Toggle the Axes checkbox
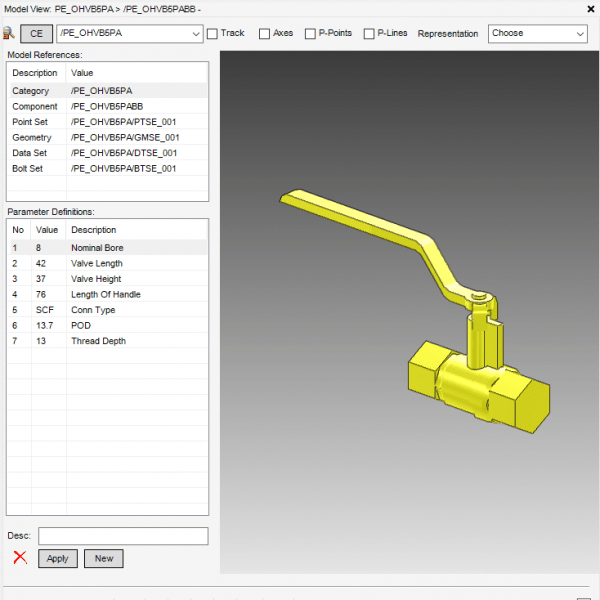 [x=264, y=34]
